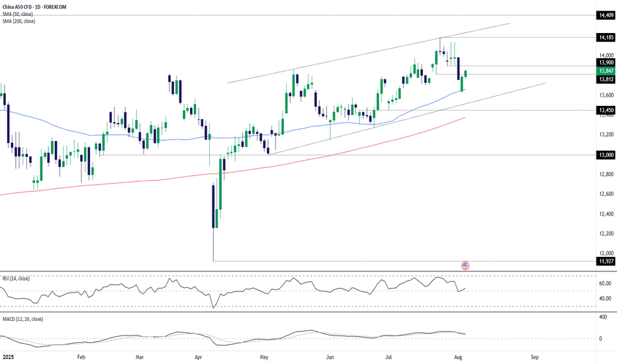Click the 13,450 price label

coord(606,110)
